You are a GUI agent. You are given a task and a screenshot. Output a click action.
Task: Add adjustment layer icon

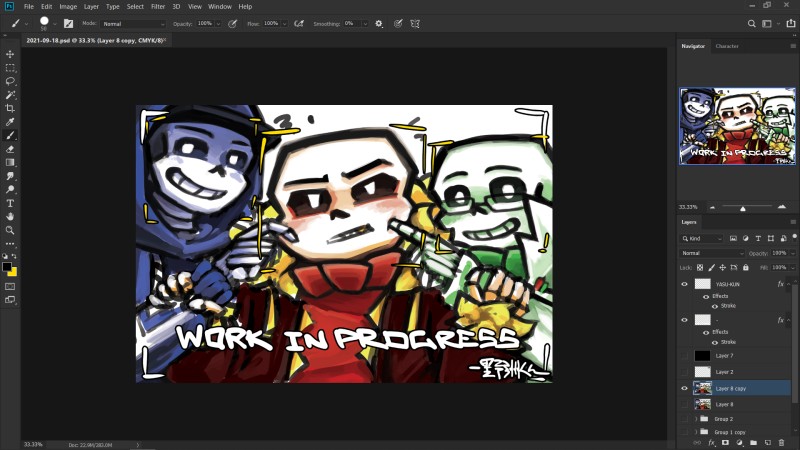[740, 443]
